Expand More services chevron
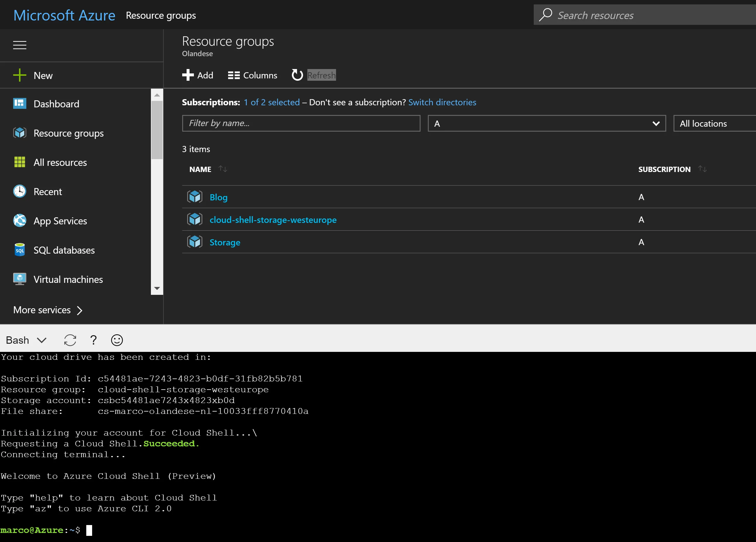 click(x=79, y=310)
